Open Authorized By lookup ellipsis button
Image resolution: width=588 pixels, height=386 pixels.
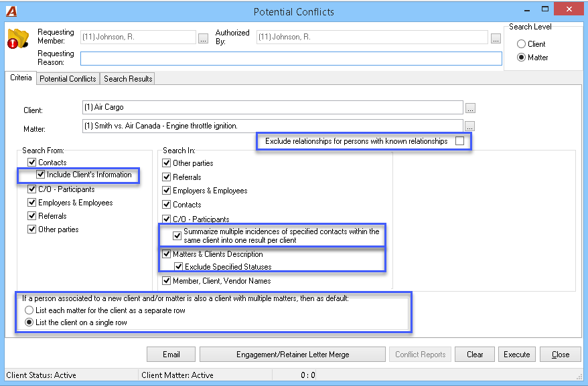coord(496,38)
